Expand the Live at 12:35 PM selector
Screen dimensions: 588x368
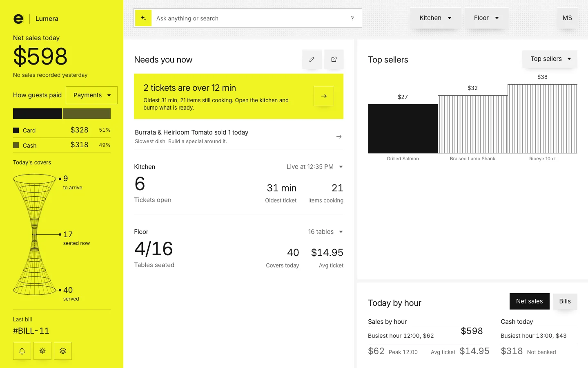315,167
